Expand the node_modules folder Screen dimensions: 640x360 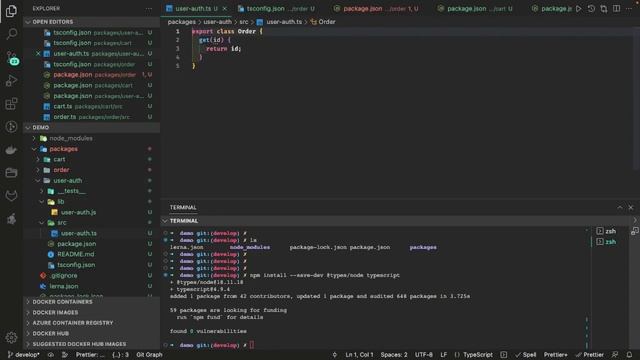point(91,138)
